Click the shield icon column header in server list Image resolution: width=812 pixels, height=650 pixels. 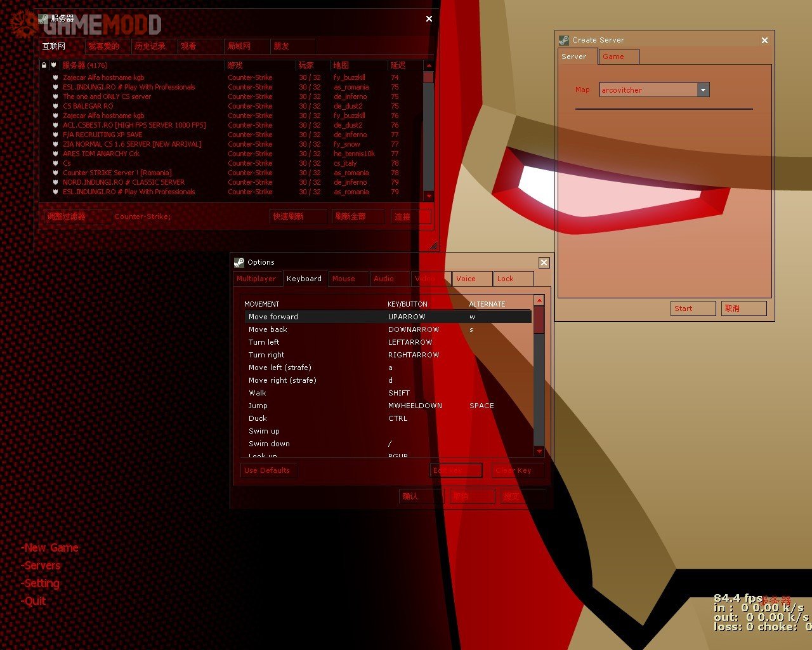click(x=54, y=65)
